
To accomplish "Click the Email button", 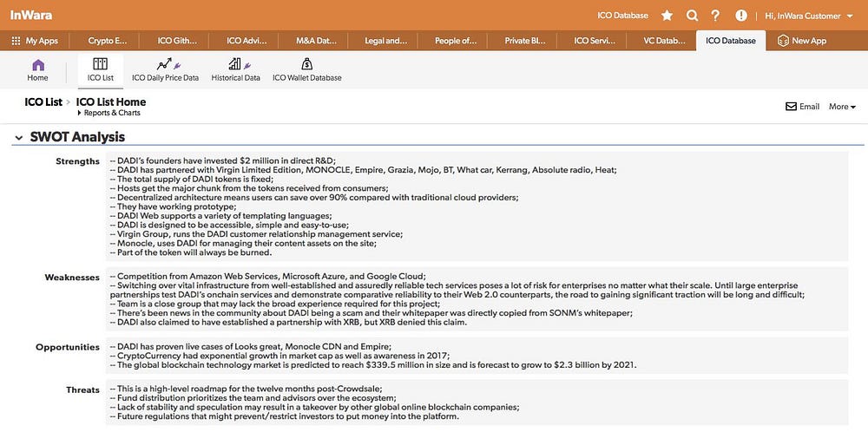I will pos(802,106).
